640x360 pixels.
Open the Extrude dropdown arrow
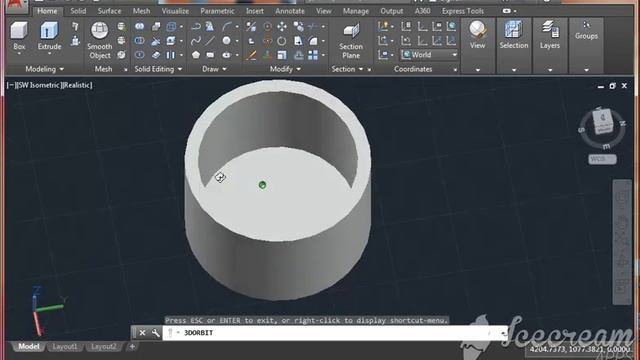(x=49, y=54)
